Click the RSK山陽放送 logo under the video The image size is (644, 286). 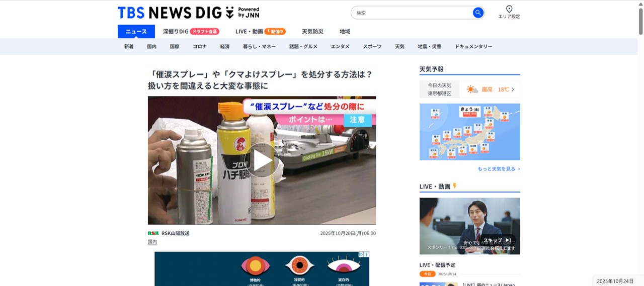coord(153,233)
